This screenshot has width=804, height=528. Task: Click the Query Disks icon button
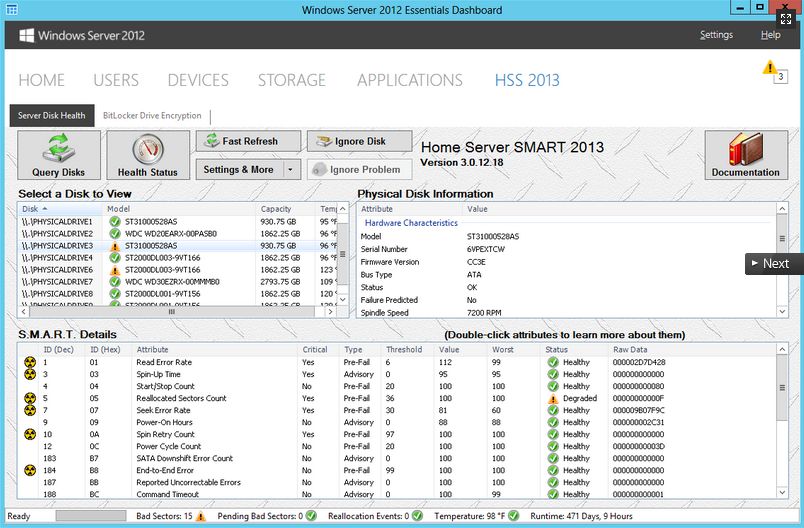click(59, 156)
